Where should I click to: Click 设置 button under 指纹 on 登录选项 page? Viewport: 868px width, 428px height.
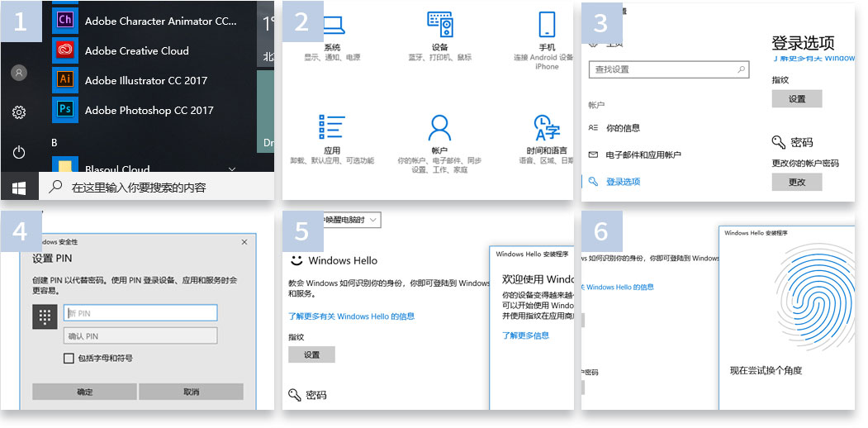pos(797,98)
